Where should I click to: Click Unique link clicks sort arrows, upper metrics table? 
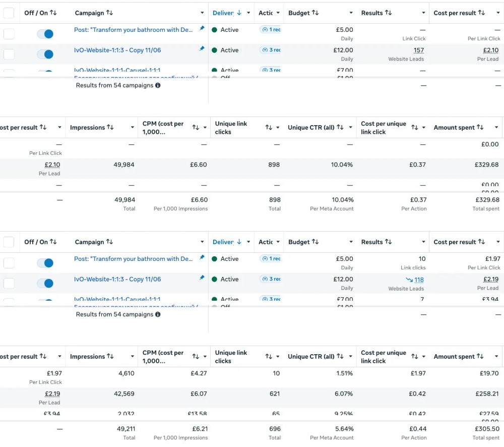point(269,128)
